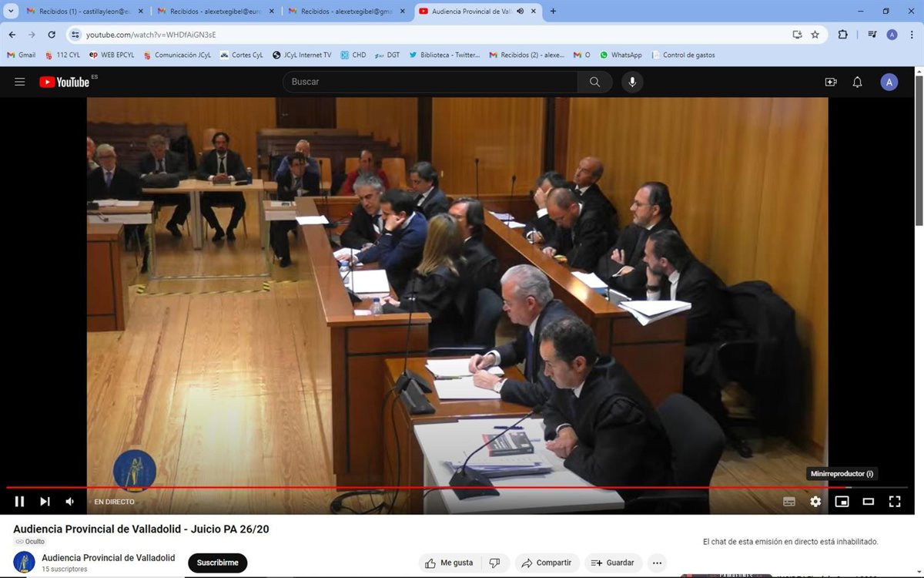Open tab search dropdown arrow
Image resolution: width=924 pixels, height=578 pixels.
[11, 12]
